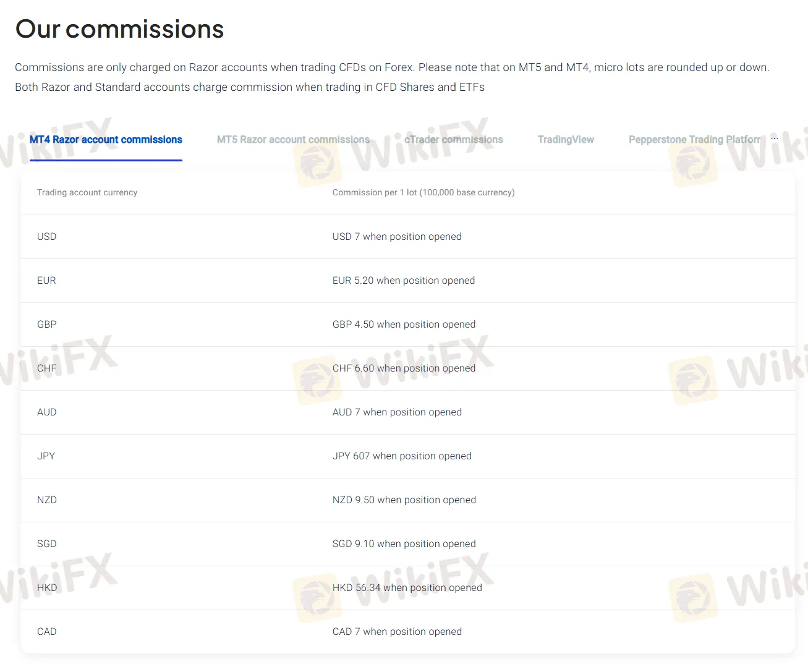The width and height of the screenshot is (808, 672).
Task: Click the EUR 5.20 commission cell
Action: (404, 281)
